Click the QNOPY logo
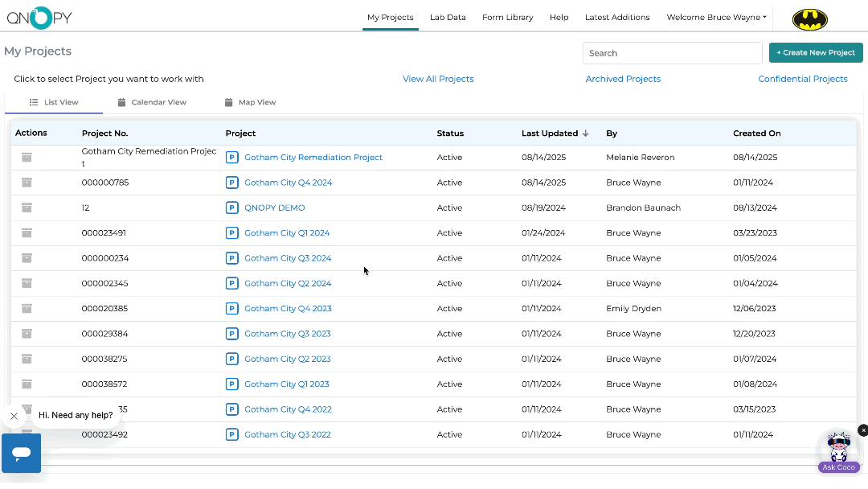The width and height of the screenshot is (868, 489). [x=39, y=18]
